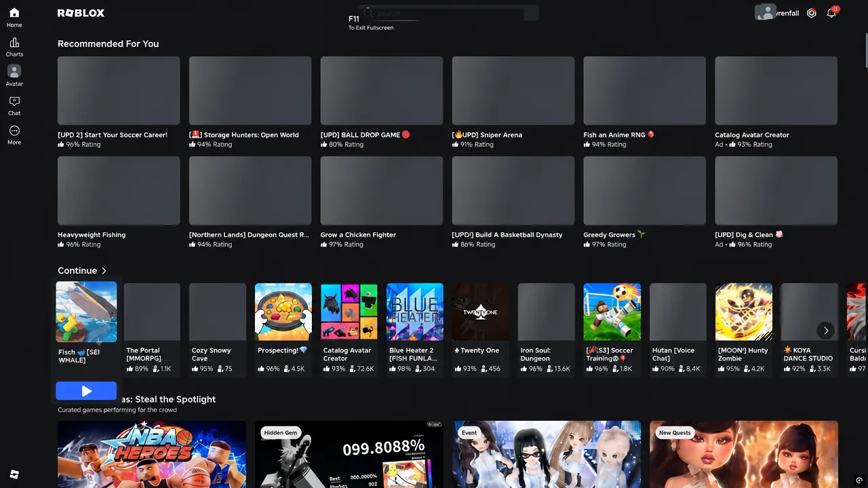The height and width of the screenshot is (488, 868).
Task: Click the Sniper Arena thumbnail placeholder
Action: tap(513, 91)
